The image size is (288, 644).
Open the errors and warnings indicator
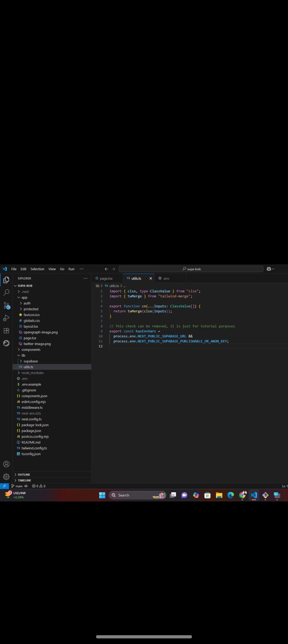[x=39, y=486]
